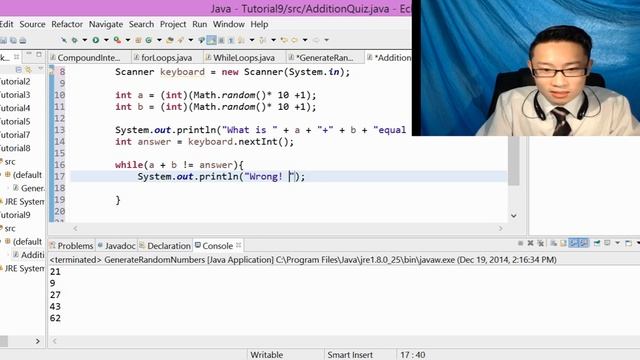640x360 pixels.
Task: Click the Search flashlight icon in toolbar
Action: click(x=181, y=40)
